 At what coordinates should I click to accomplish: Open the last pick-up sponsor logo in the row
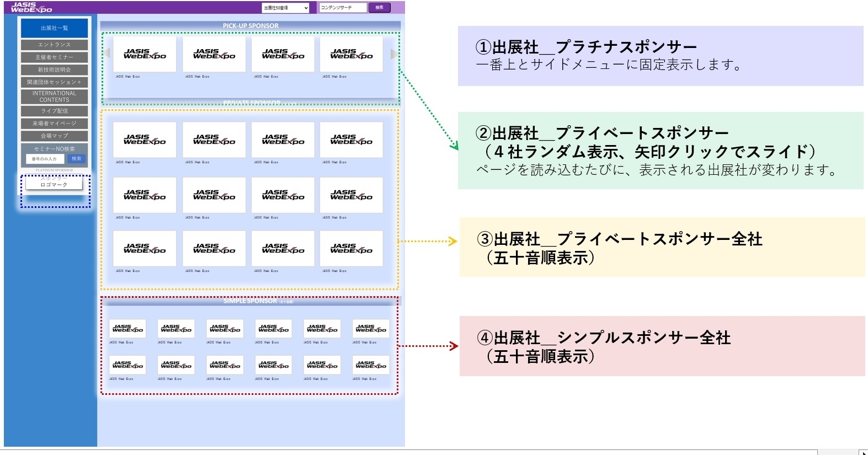point(352,54)
